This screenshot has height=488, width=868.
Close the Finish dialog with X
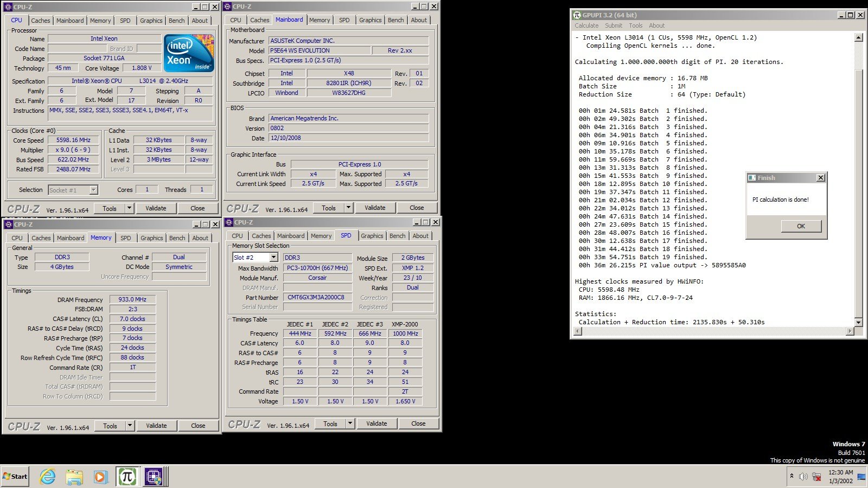[820, 178]
